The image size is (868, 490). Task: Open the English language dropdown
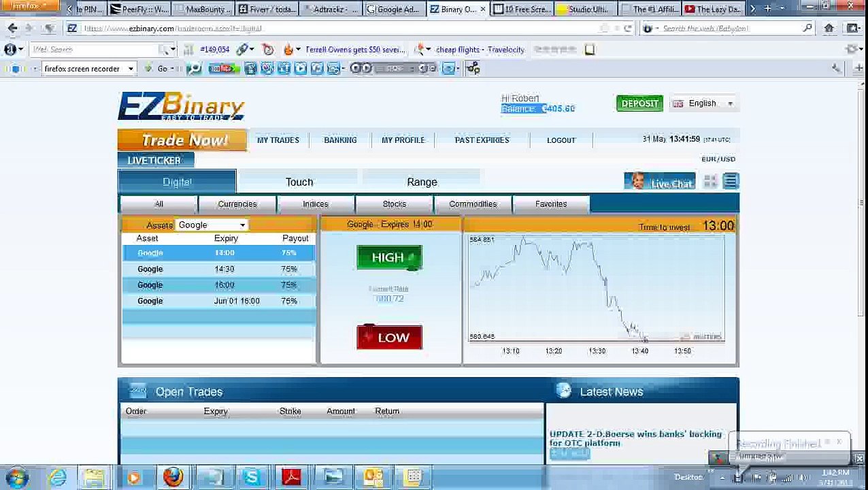pos(703,103)
